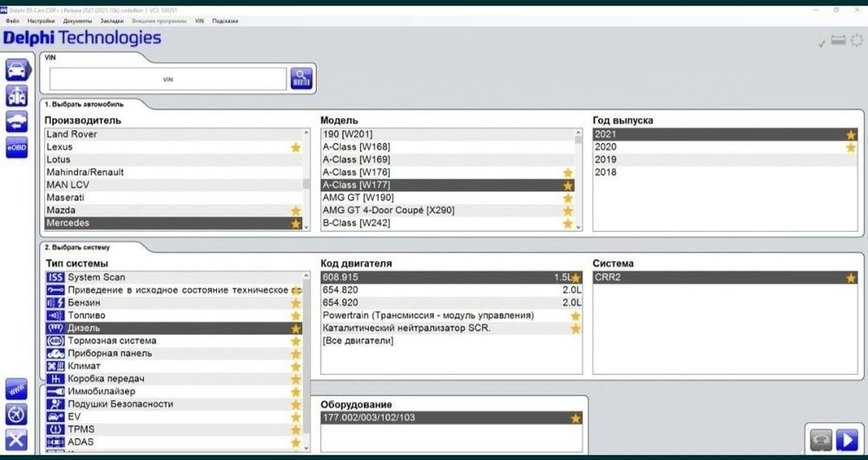The image size is (868, 460).
Task: Toggle favorite star for Lexus
Action: pos(296,148)
